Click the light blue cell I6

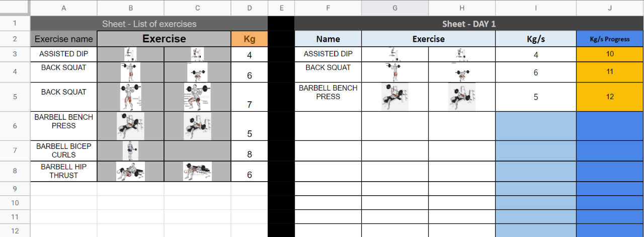tap(536, 126)
